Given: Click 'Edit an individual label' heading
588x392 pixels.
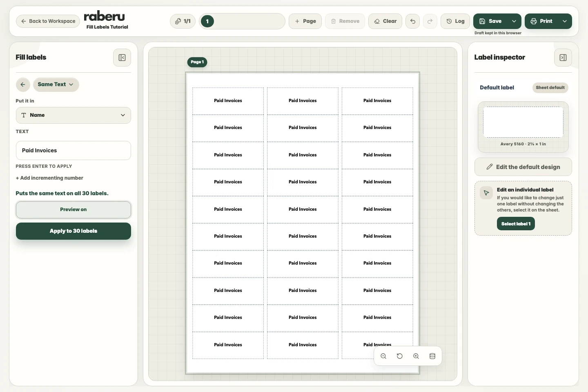Looking at the screenshot, I should coord(525,190).
